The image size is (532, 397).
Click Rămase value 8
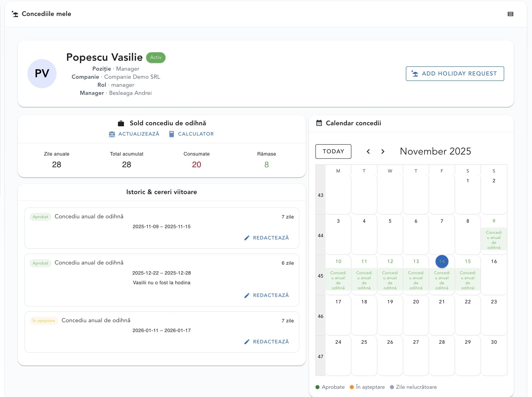[266, 165]
